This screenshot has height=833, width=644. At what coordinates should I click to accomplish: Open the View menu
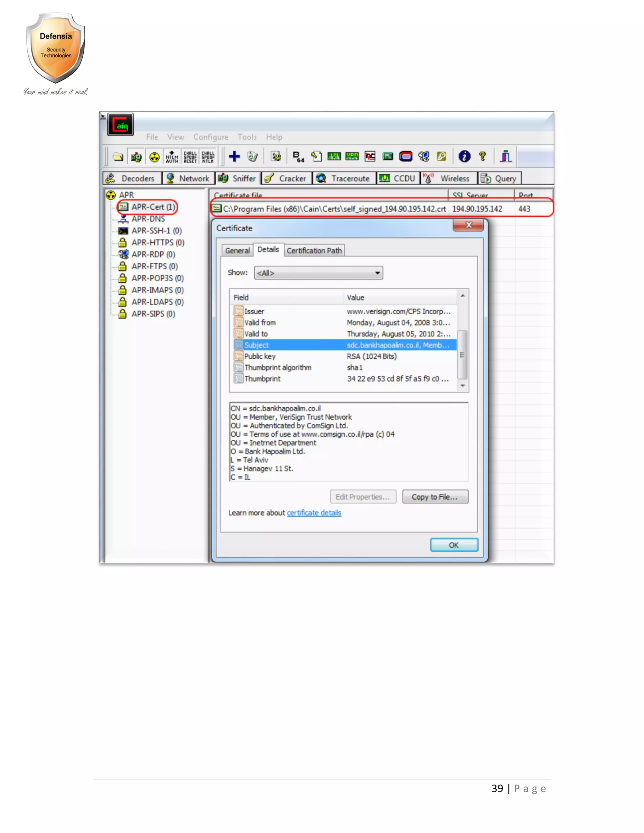click(175, 137)
